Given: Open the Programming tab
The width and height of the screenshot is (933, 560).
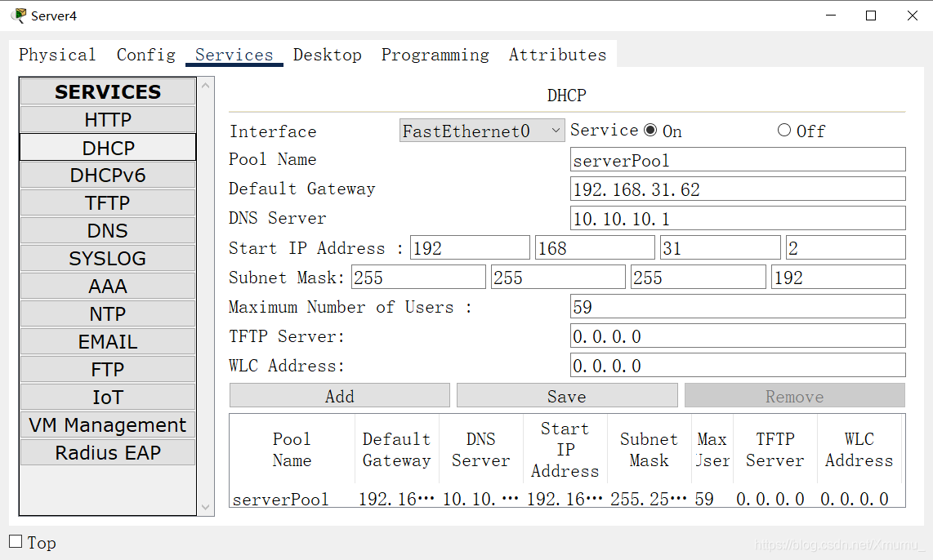Looking at the screenshot, I should [x=435, y=55].
